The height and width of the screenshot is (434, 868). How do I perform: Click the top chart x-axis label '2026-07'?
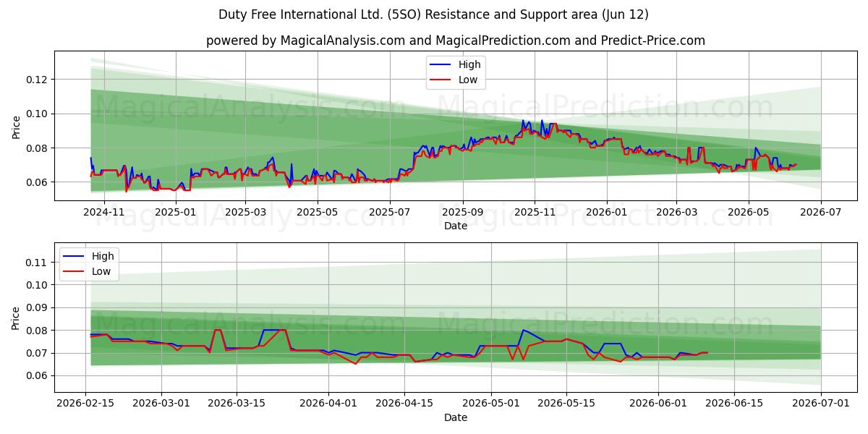point(820,212)
